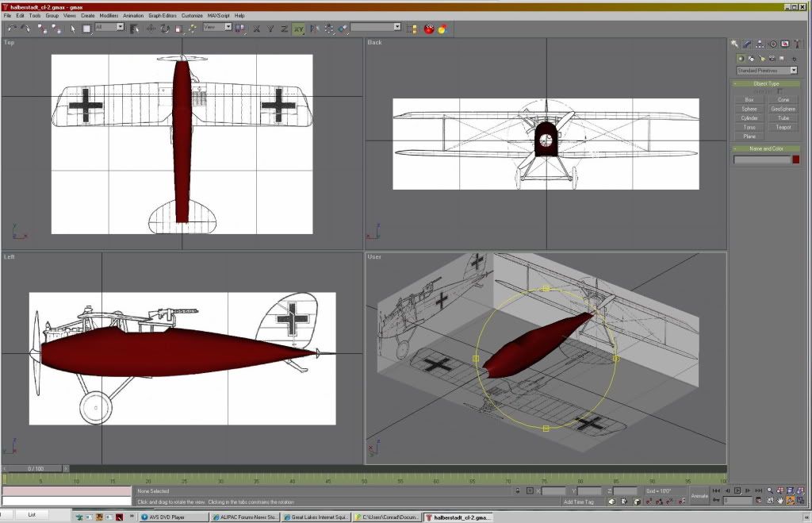Open the Edit menu
The image size is (812, 523).
tap(20, 16)
